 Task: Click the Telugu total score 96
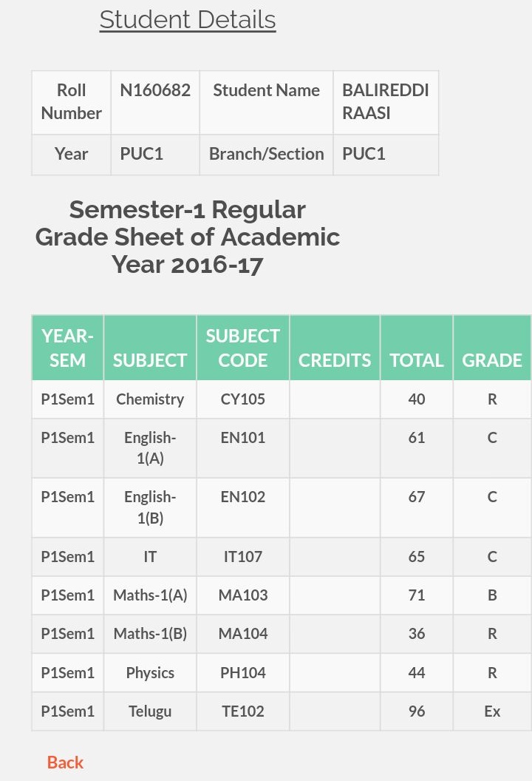click(x=417, y=711)
